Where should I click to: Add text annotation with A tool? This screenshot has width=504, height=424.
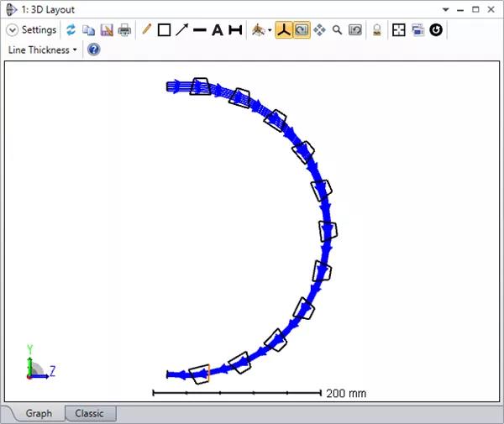(x=217, y=30)
